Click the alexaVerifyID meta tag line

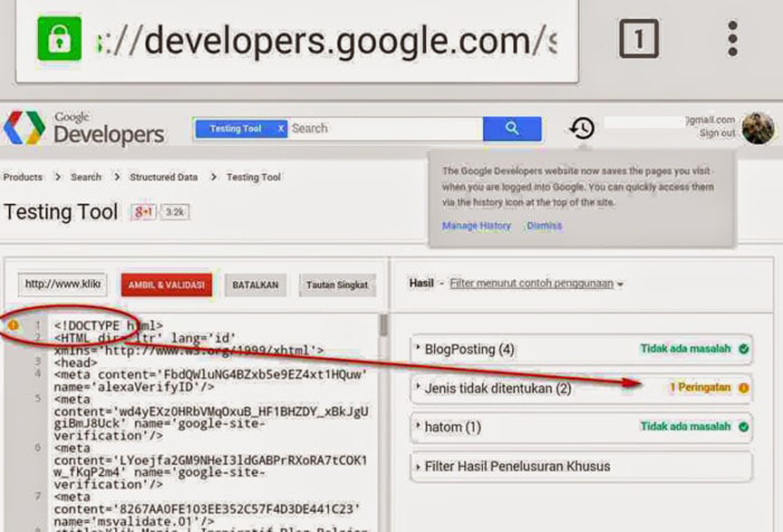(210, 381)
